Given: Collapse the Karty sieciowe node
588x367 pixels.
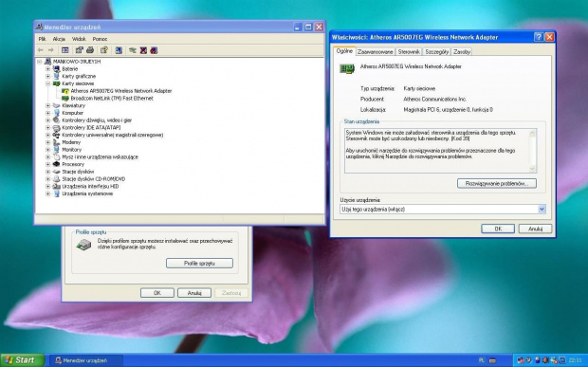Looking at the screenshot, I should 47,83.
